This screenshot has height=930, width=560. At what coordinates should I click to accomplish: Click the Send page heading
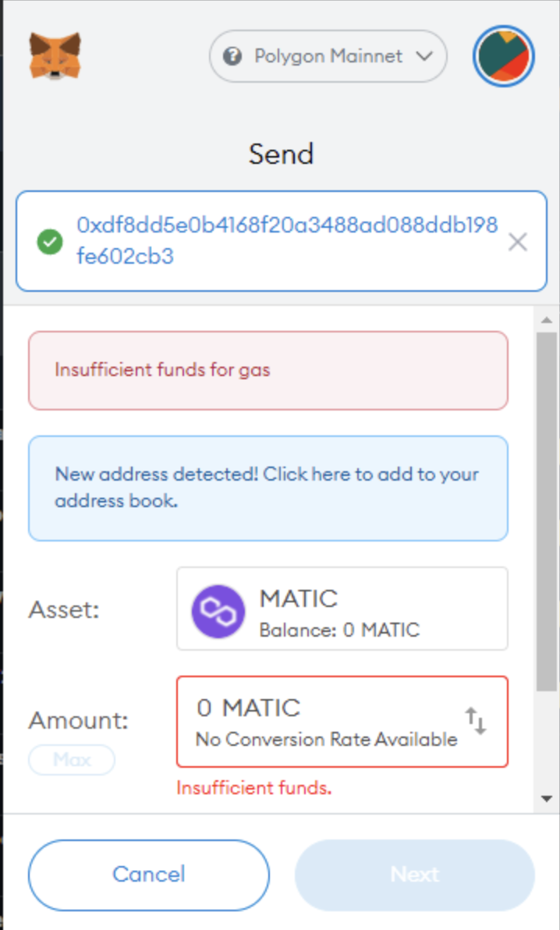point(281,154)
